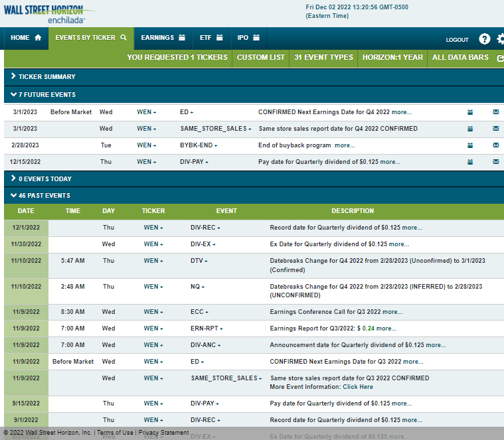Click the help question mark icon
504x440 pixels.
[484, 39]
